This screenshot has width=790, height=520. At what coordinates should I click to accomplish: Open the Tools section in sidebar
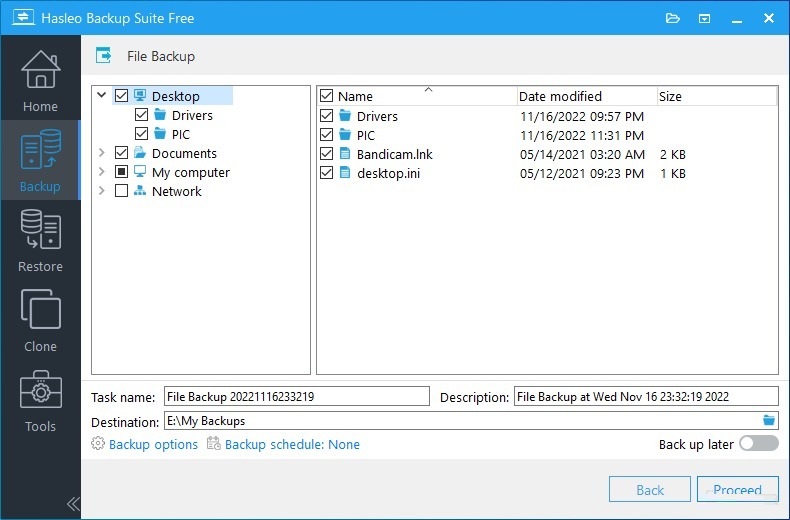40,401
